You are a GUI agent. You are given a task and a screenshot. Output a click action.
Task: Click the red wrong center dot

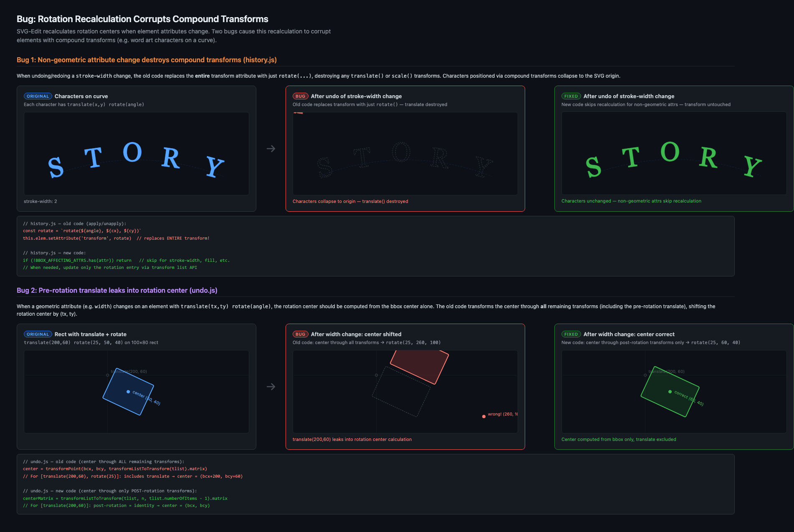[x=484, y=416]
